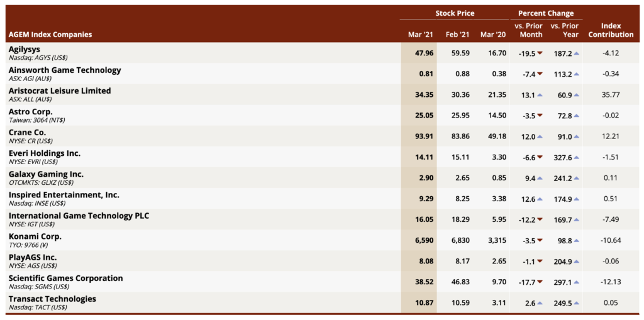Click IGT index contribution -7.49

pos(611,220)
